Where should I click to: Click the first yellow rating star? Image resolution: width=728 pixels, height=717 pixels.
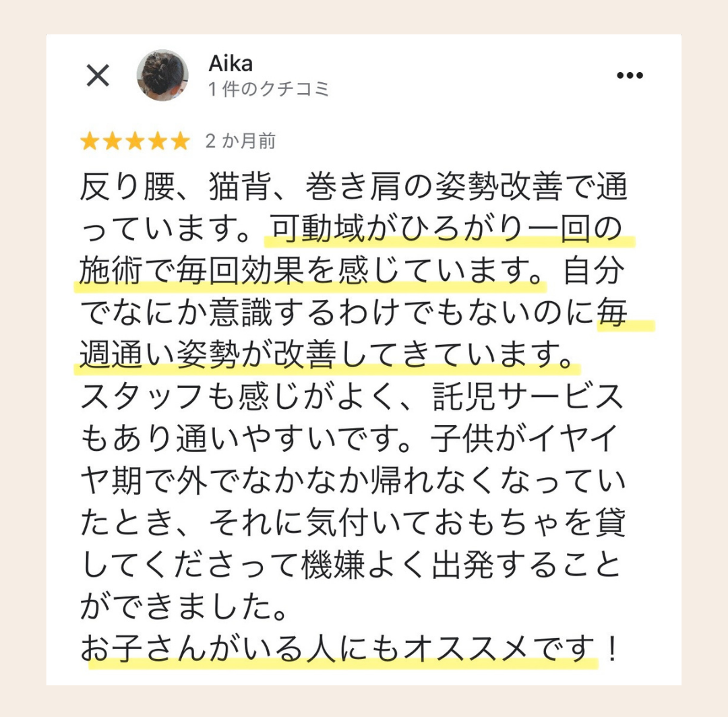point(90,141)
